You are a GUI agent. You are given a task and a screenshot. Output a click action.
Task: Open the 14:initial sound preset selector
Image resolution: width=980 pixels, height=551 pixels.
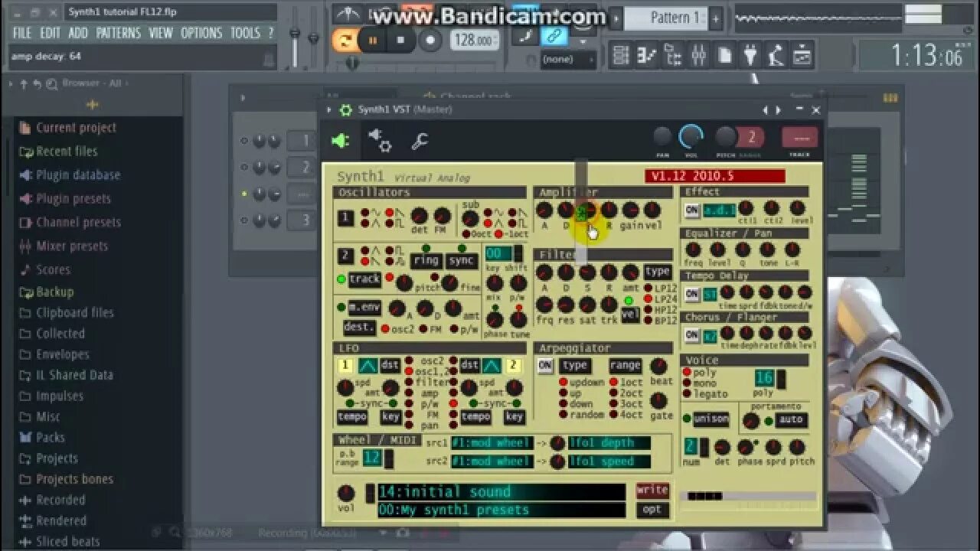501,492
